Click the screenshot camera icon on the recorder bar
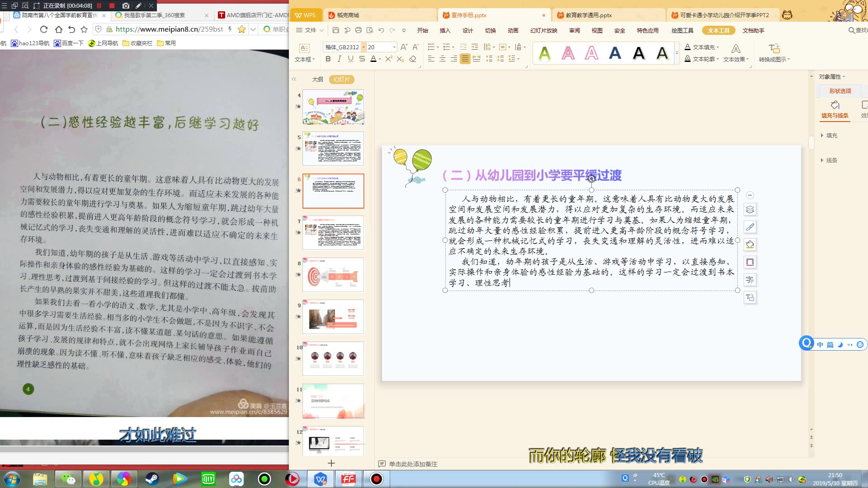Screen dimensions: 868x488 click(x=126, y=5)
